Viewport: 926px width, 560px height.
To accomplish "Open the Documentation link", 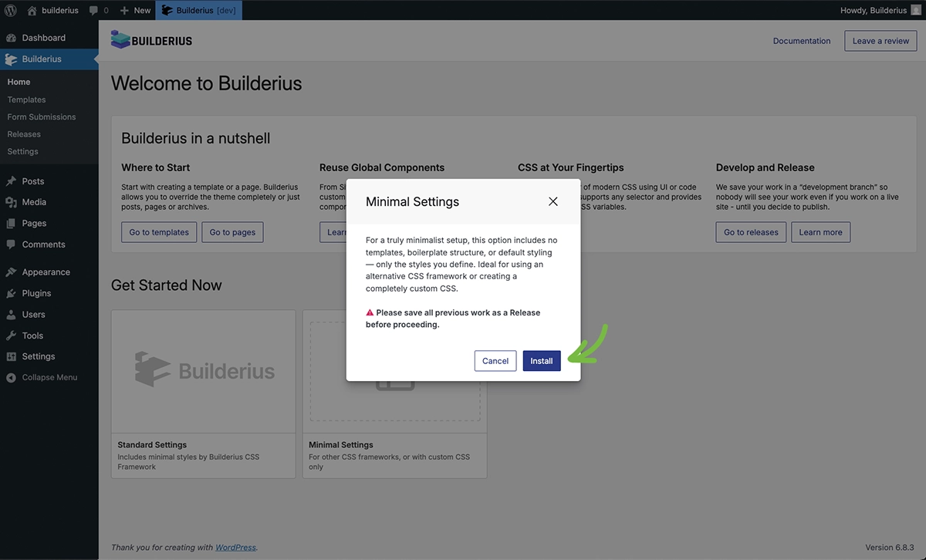I will 801,40.
